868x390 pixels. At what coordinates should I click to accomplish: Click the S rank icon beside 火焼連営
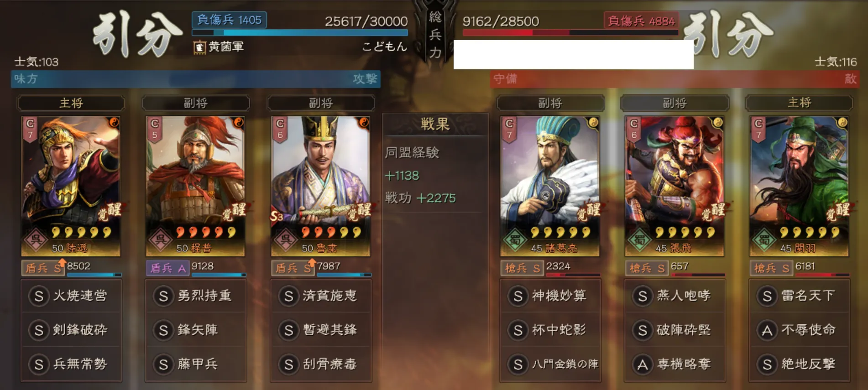point(39,296)
